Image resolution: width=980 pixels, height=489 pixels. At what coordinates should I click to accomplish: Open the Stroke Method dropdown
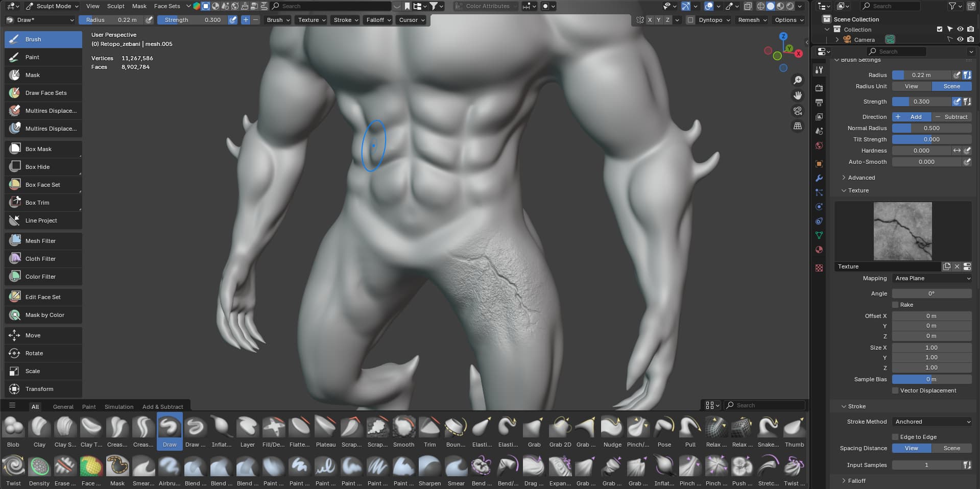tap(931, 422)
